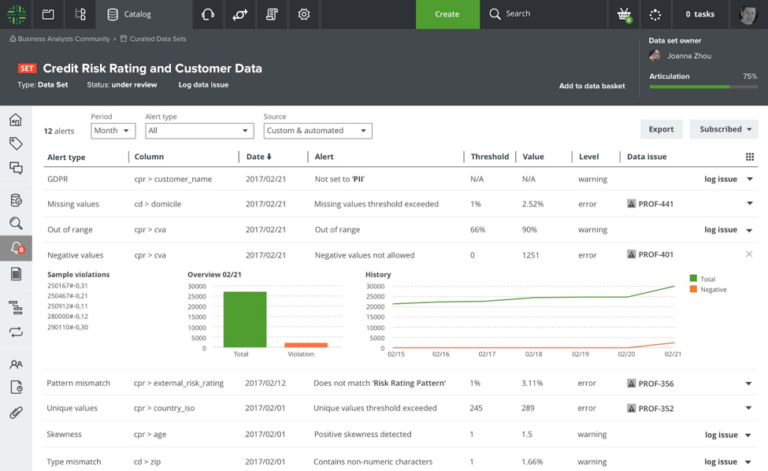Screen dimensions: 768x471
Task: Click the Articulation progress bar
Action: [x=702, y=88]
